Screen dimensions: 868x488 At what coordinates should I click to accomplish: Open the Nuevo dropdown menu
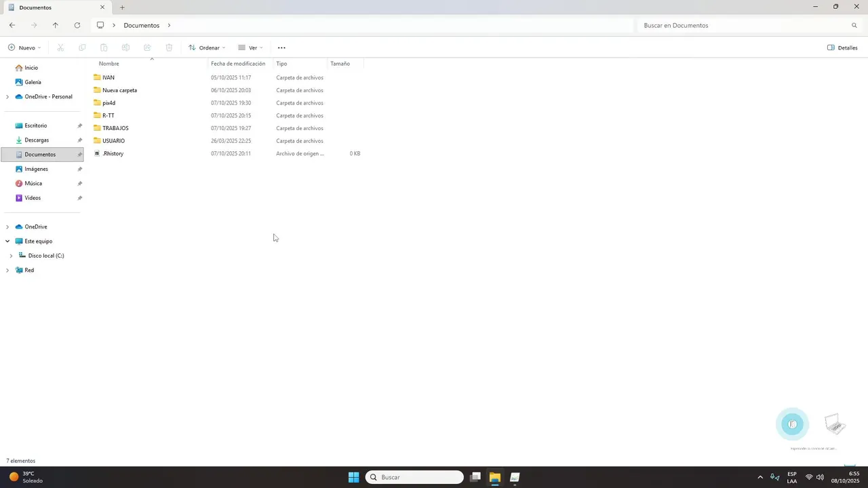pyautogui.click(x=24, y=47)
